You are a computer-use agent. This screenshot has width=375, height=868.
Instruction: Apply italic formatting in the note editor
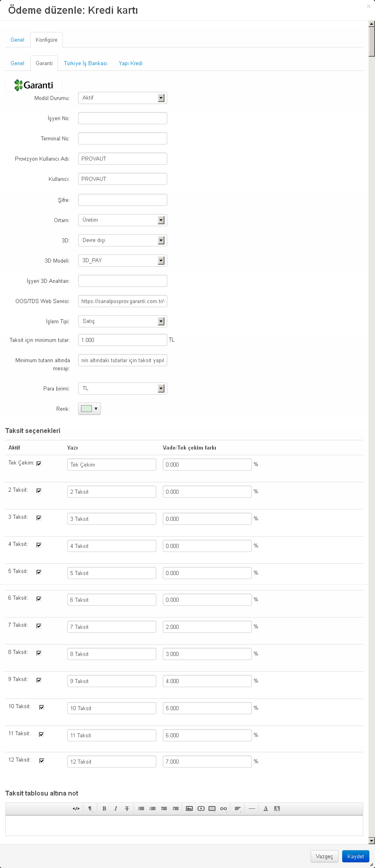point(115,809)
